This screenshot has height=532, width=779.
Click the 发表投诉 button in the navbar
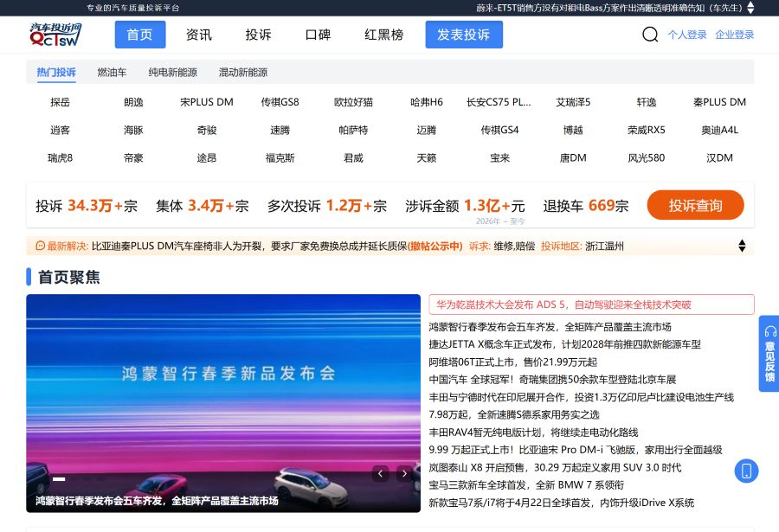tap(463, 35)
